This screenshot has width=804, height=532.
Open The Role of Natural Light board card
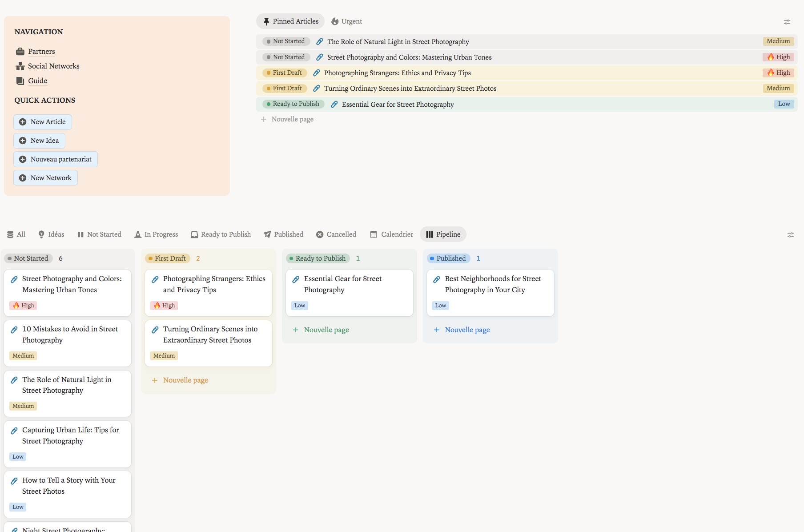[x=68, y=394]
